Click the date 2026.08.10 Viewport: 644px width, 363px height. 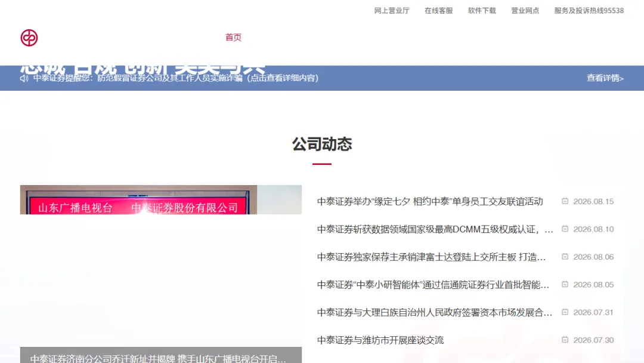coord(593,229)
